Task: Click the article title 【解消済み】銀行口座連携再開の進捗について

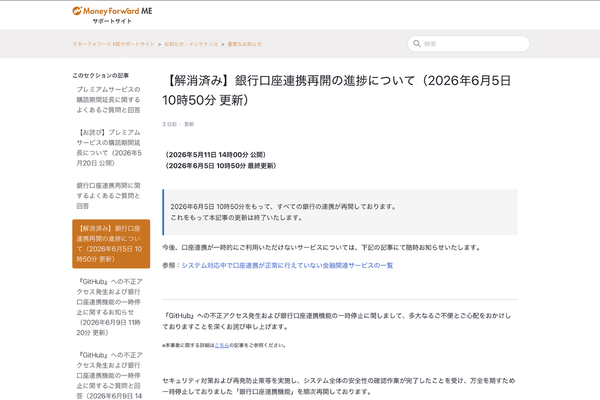Action: point(336,90)
